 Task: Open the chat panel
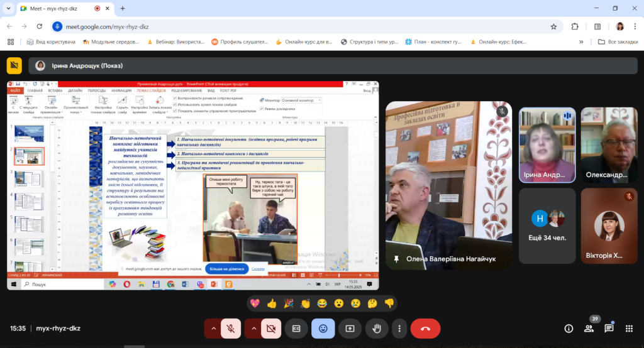click(x=609, y=329)
